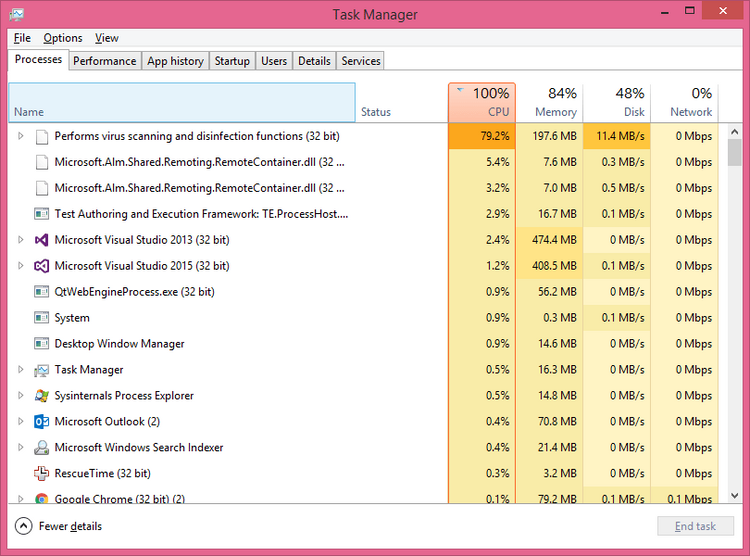Expand the Visual Studio 2013 process tree

tap(20, 240)
